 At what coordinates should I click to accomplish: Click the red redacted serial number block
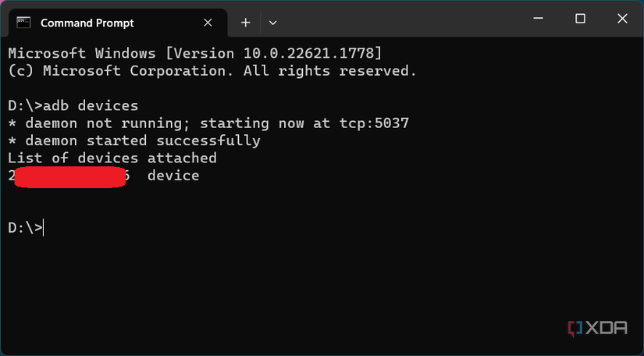[69, 177]
